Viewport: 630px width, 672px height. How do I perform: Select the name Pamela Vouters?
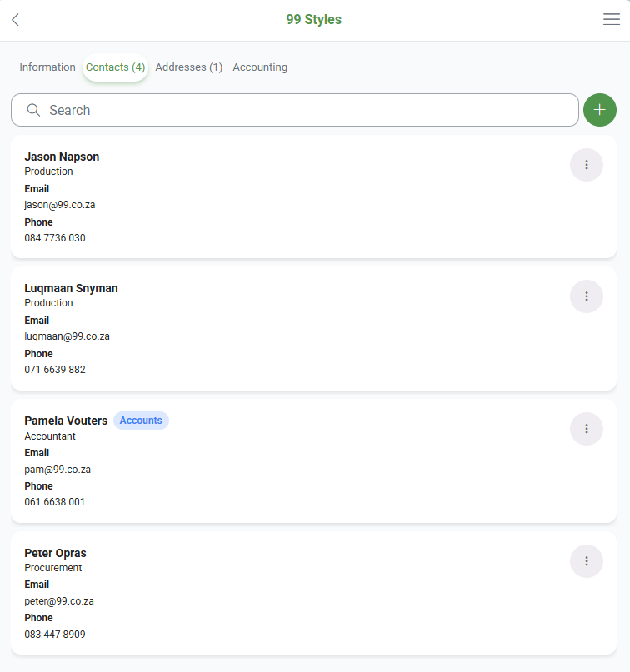(66, 421)
